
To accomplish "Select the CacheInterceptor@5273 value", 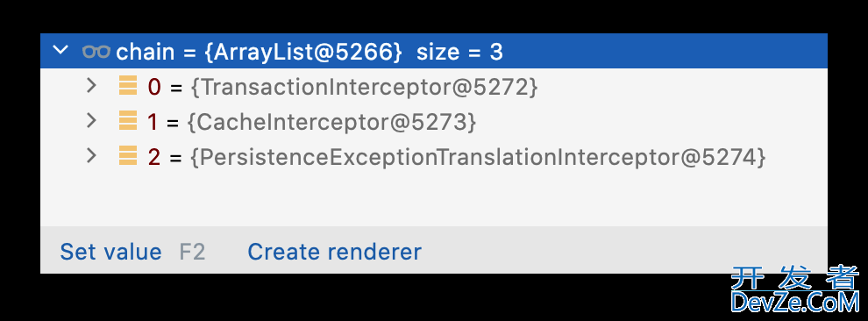I will click(x=331, y=123).
